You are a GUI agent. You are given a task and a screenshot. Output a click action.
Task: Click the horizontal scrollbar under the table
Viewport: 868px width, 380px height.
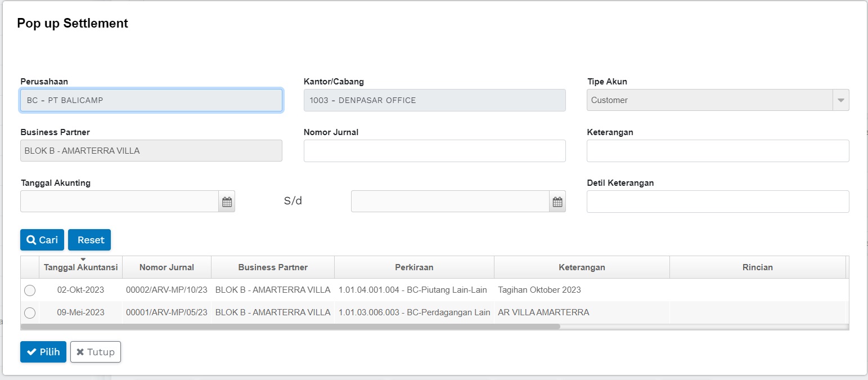click(290, 327)
